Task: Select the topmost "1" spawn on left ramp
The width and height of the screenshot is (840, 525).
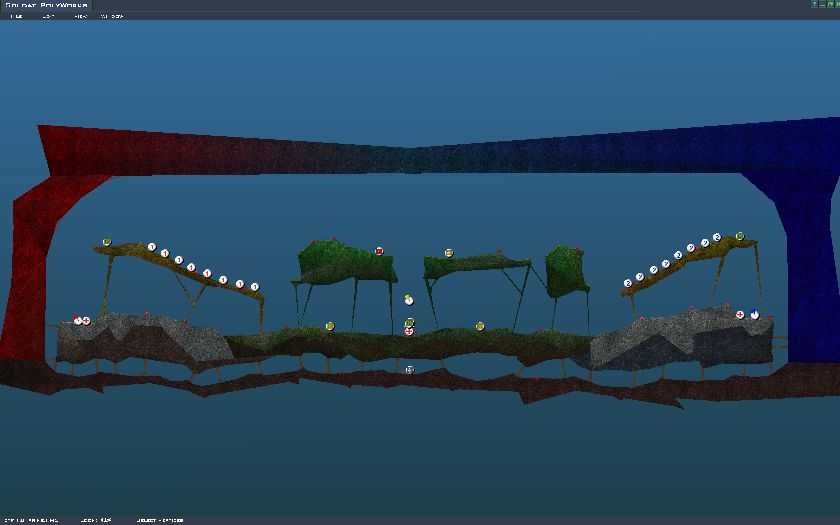Action: coord(152,247)
